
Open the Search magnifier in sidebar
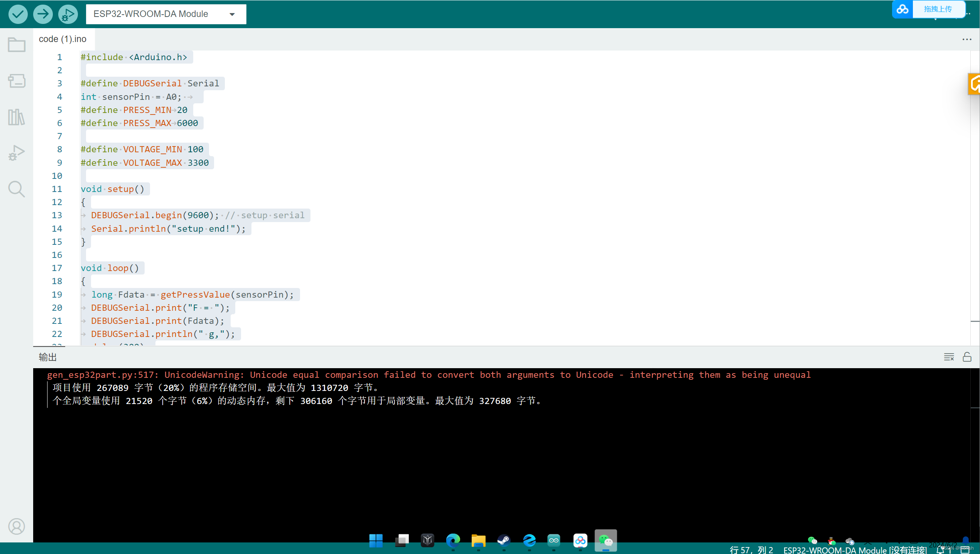pos(17,189)
